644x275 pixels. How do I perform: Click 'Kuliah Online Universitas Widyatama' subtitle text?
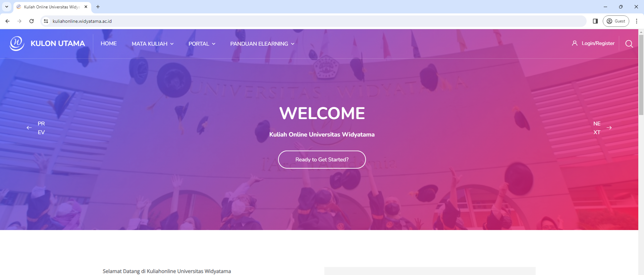point(322,134)
